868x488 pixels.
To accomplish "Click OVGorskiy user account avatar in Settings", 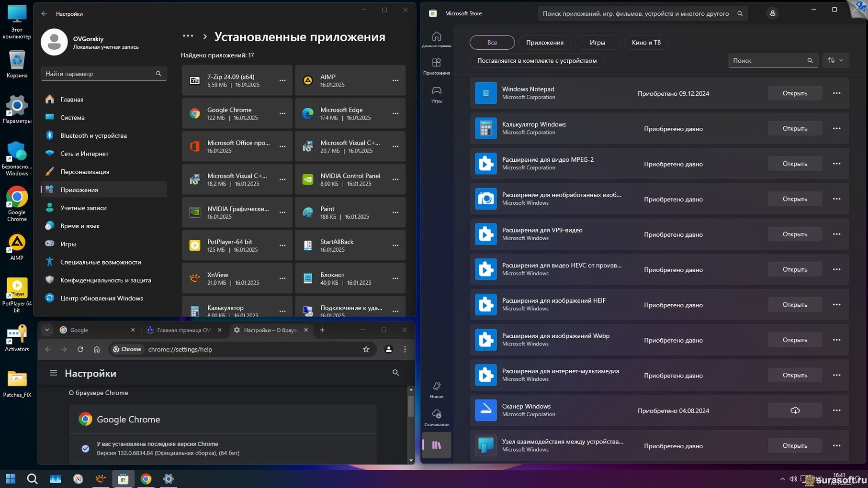I will [x=54, y=42].
